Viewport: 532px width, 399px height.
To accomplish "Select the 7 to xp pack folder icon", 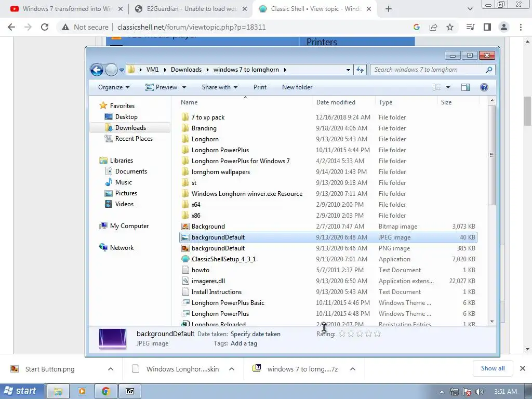I will 185,117.
